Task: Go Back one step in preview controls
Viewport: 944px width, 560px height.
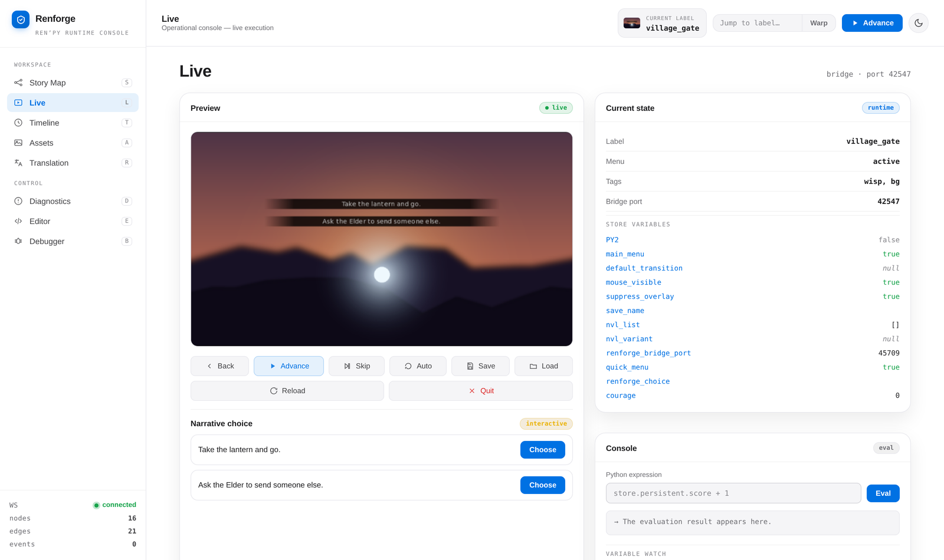Action: (x=219, y=366)
